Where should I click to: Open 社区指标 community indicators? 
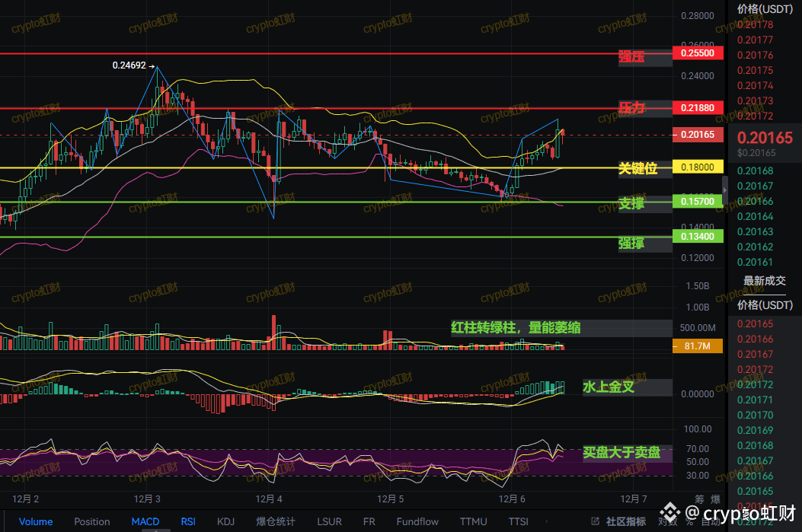point(626,521)
